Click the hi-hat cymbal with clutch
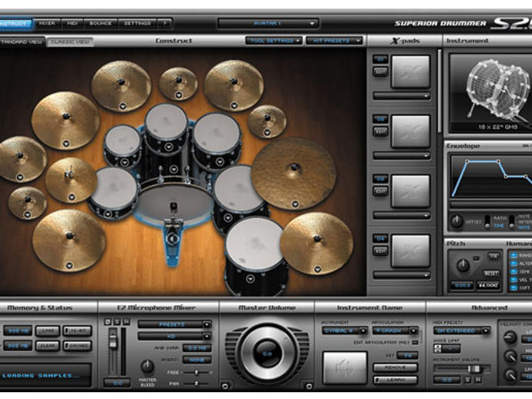The width and height of the screenshot is (532, 399). click(x=71, y=179)
